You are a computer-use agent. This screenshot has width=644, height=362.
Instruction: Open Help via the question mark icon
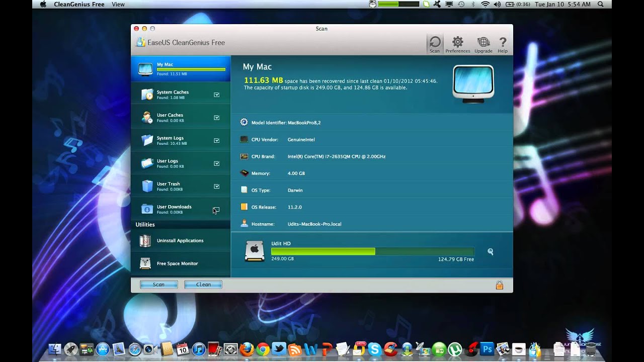[502, 44]
